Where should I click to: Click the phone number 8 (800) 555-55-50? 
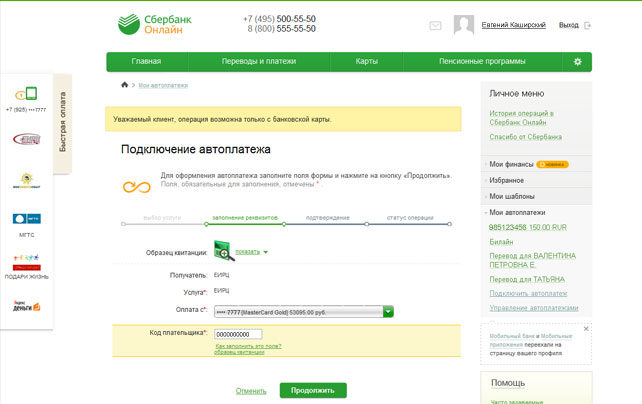coord(281,29)
